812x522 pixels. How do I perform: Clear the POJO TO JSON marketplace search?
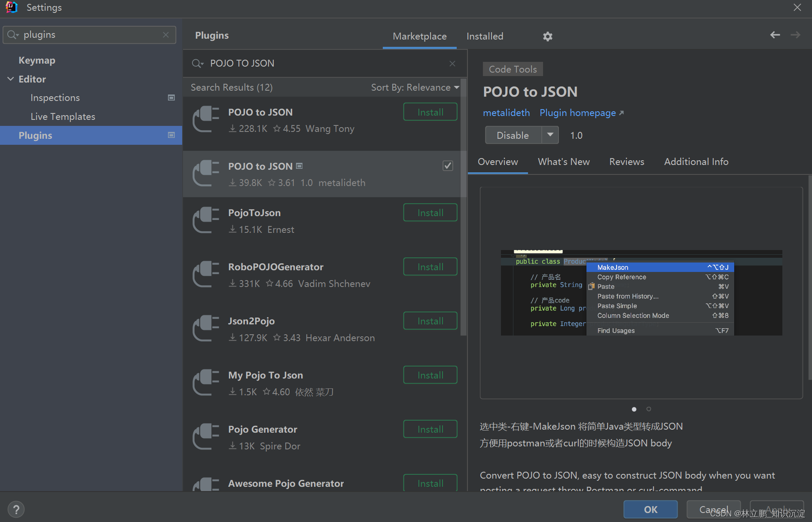[452, 64]
